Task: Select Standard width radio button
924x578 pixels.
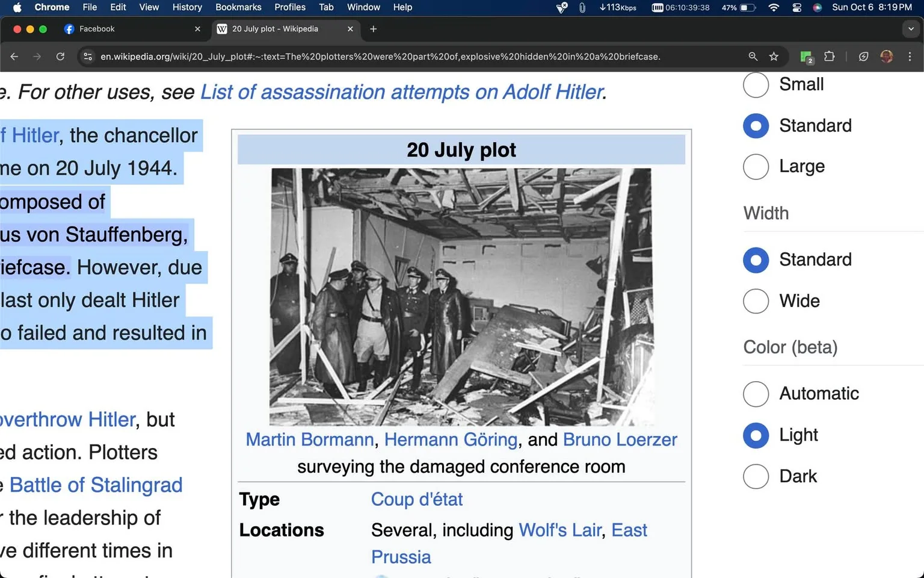Action: [x=756, y=259]
